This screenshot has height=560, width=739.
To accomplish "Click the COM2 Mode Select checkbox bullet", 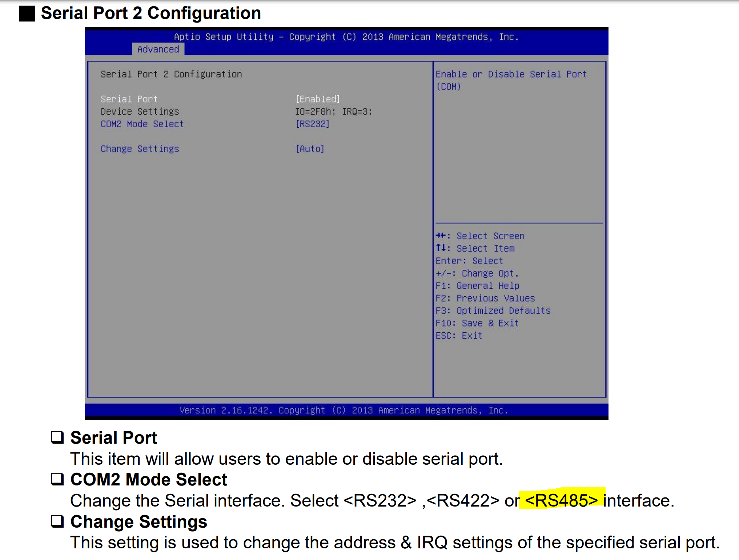I will click(57, 479).
